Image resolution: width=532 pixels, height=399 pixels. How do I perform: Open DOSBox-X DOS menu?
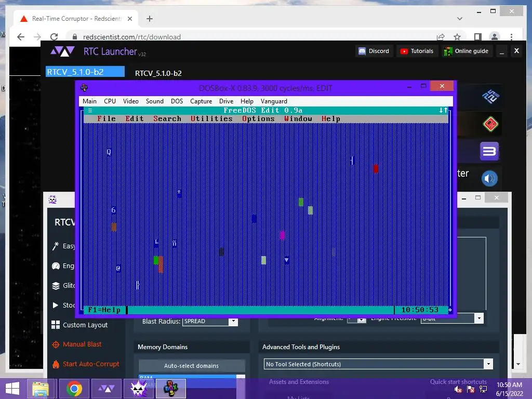click(x=177, y=101)
